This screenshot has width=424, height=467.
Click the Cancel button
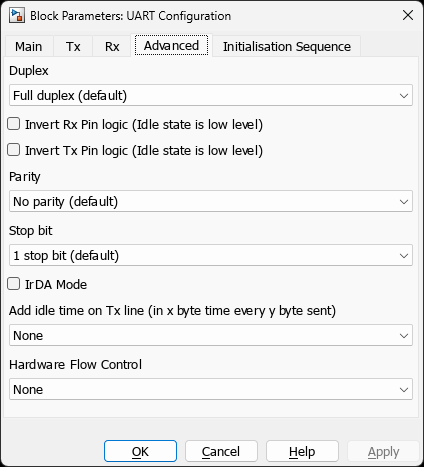coord(221,451)
